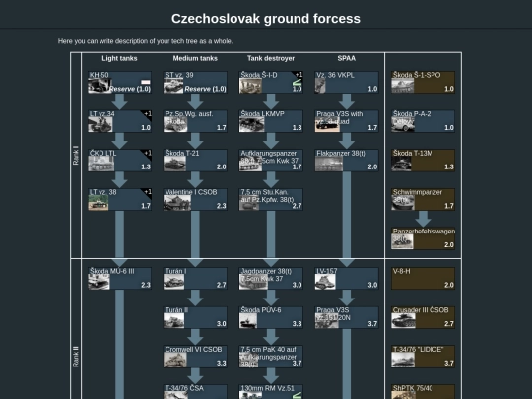Click the Škoda MÚ-6 III vehicle
The height and width of the screenshot is (399, 532).
(x=119, y=278)
